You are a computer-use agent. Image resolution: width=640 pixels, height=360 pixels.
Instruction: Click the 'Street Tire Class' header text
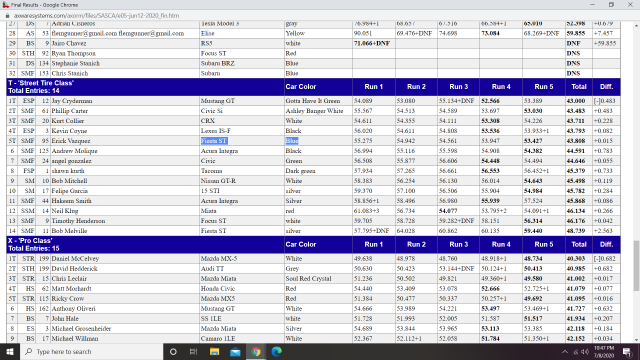(41, 83)
